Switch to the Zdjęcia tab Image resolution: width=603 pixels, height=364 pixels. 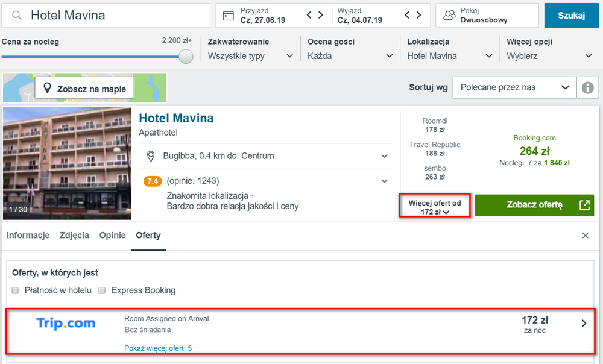[74, 235]
